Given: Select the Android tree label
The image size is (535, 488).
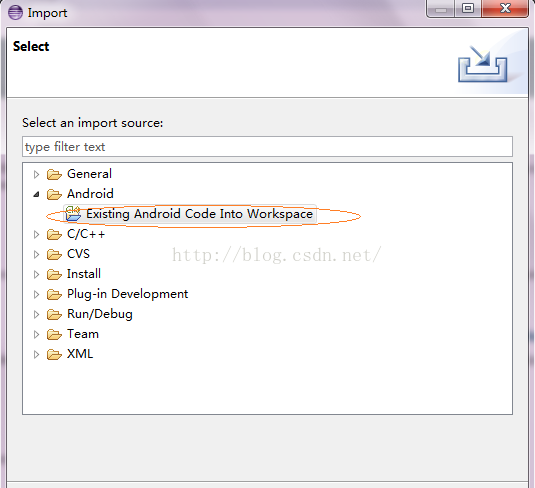Looking at the screenshot, I should pos(90,194).
